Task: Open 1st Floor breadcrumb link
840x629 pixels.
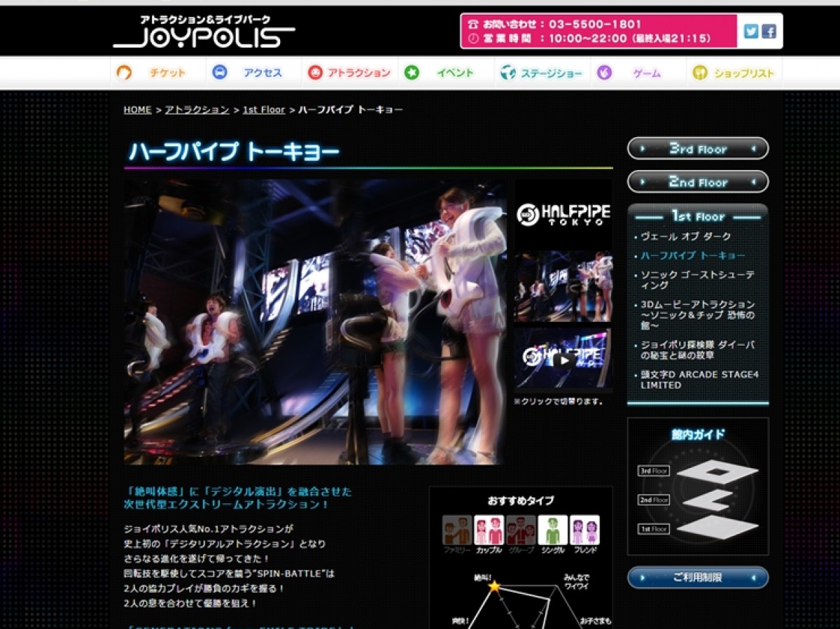Action: coord(264,110)
